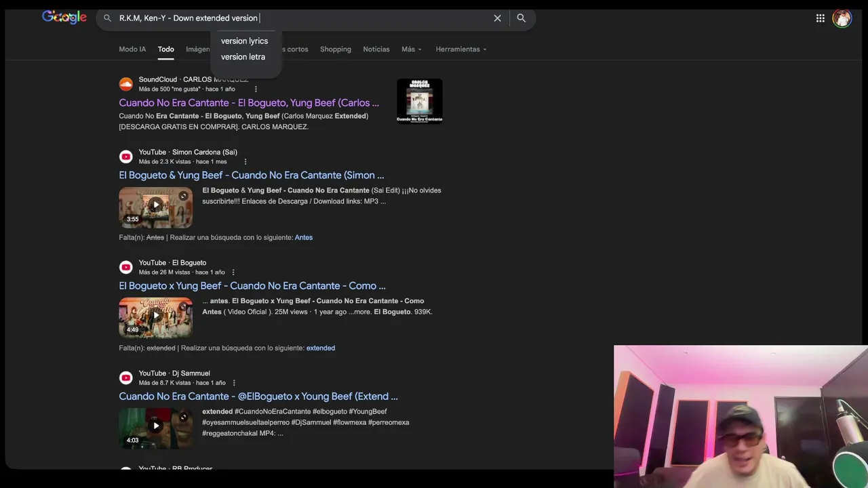The width and height of the screenshot is (868, 488).
Task: Switch to the Shopping tab
Action: click(x=336, y=49)
